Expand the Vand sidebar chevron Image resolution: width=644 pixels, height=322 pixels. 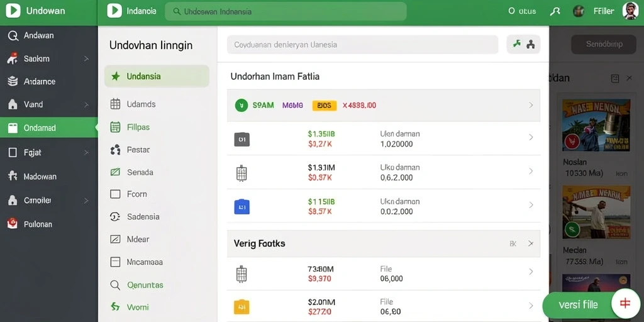click(x=86, y=105)
